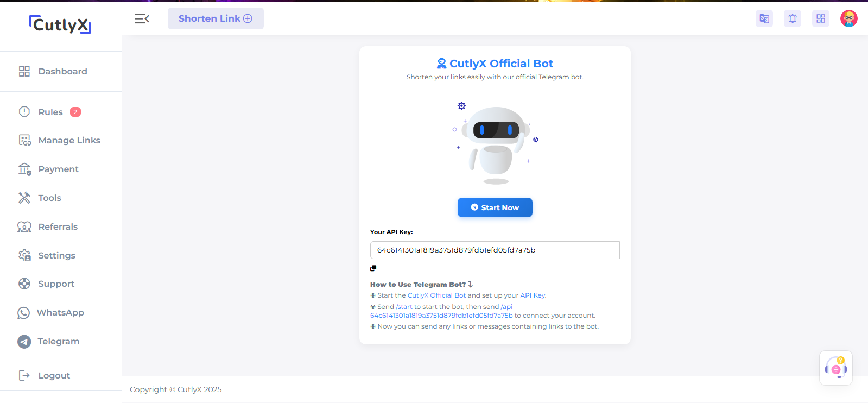This screenshot has height=403, width=868.
Task: Open the user avatar menu
Action: point(849,18)
